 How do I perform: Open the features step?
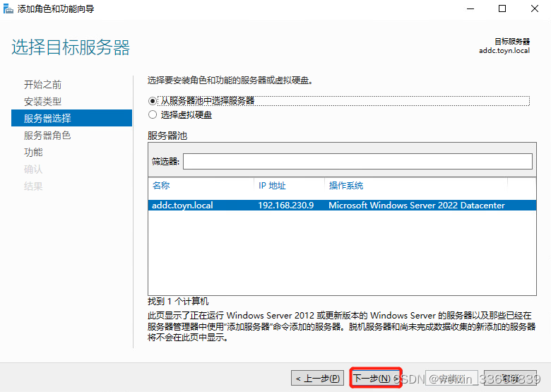click(x=33, y=152)
